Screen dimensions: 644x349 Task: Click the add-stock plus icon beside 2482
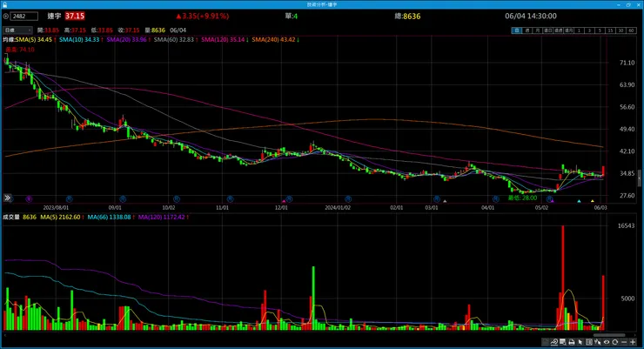pyautogui.click(x=6, y=17)
